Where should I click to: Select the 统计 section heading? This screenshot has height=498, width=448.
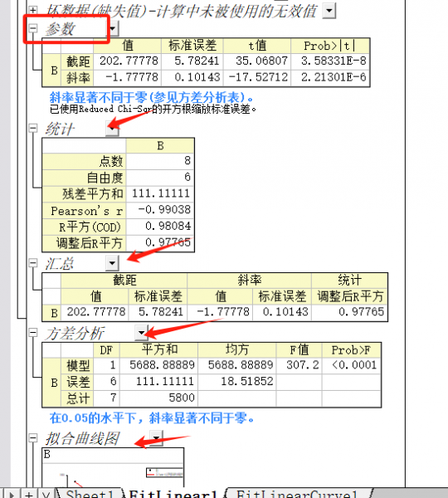click(x=60, y=129)
